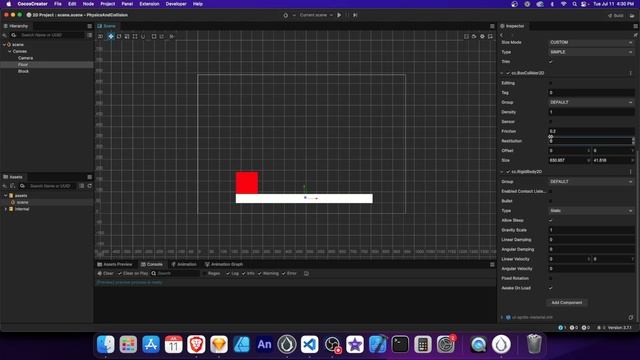The image size is (640, 360).
Task: Open the scene toolbar settings gear
Action: click(482, 36)
